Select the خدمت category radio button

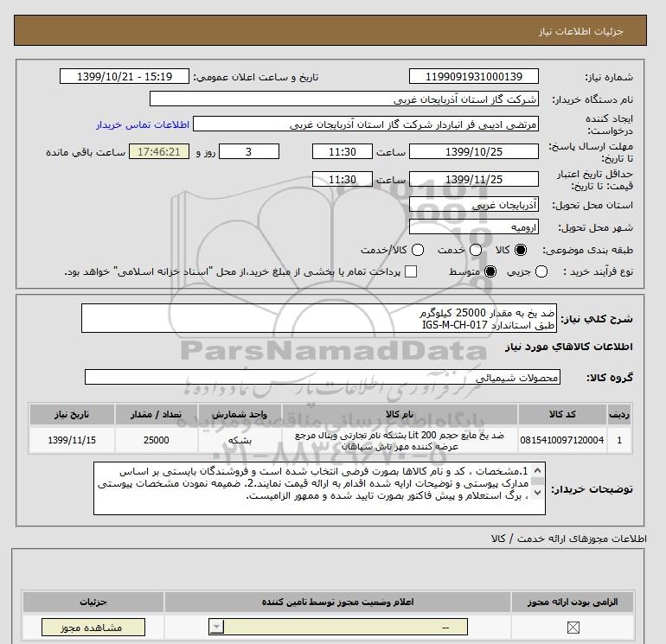pos(476,250)
